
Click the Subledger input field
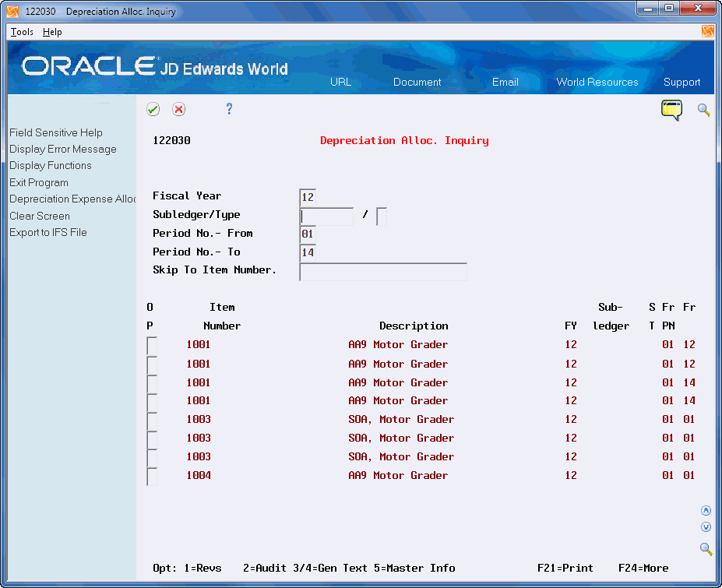tap(326, 216)
